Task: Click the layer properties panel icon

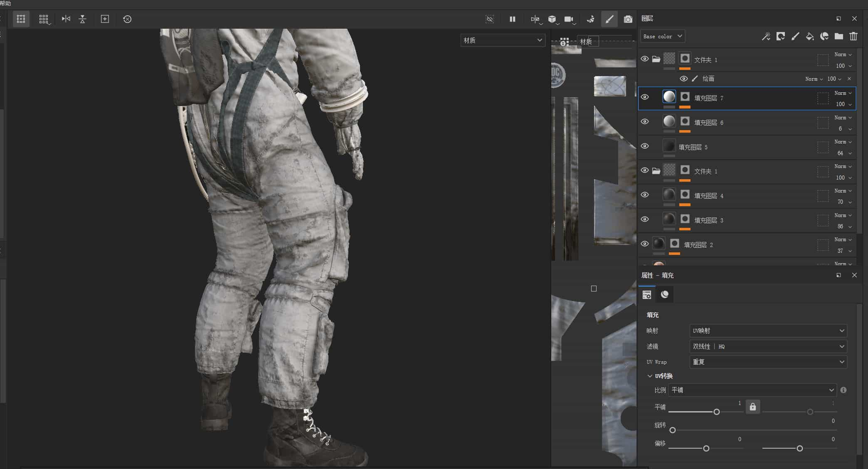Action: [647, 294]
